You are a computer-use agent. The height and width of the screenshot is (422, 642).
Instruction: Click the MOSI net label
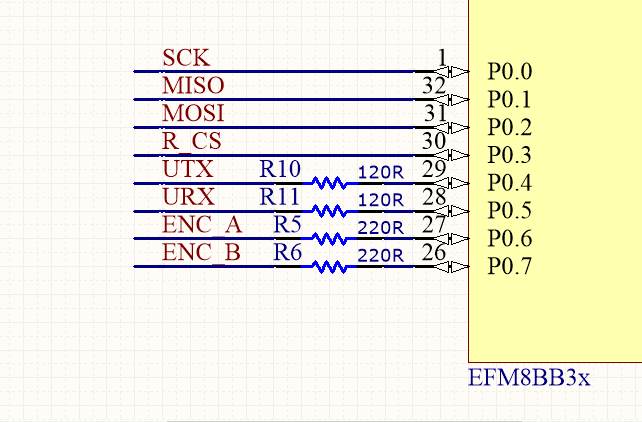point(193,114)
